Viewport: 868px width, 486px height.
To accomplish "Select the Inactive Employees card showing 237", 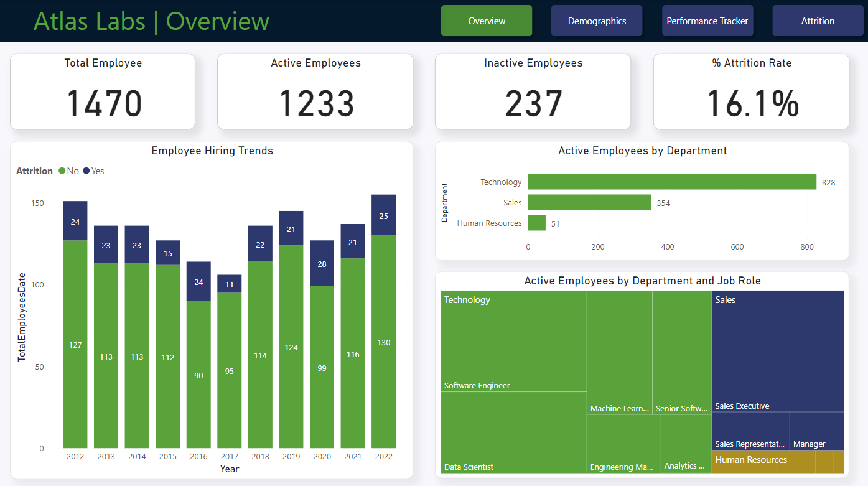I will point(533,91).
